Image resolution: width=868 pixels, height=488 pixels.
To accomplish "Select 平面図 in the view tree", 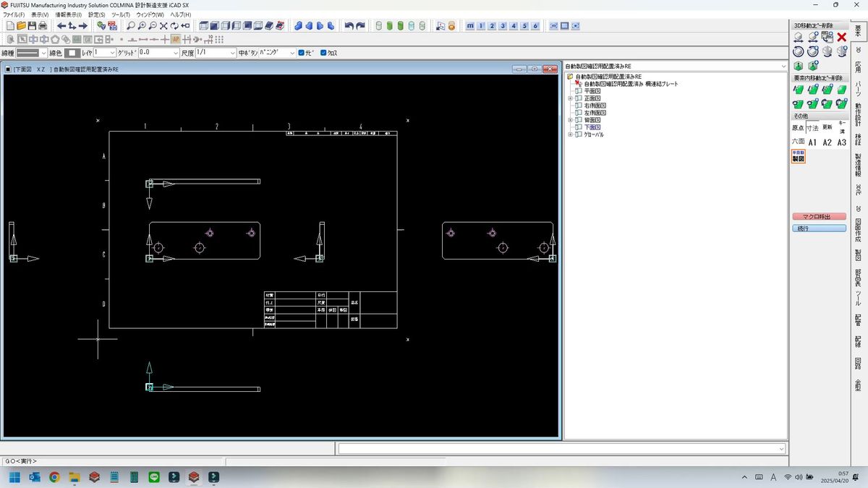I will (592, 91).
